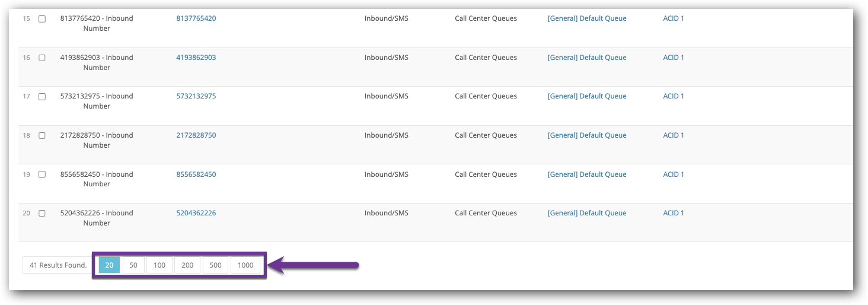
Task: Open the 2172828750 number link
Action: coord(196,135)
